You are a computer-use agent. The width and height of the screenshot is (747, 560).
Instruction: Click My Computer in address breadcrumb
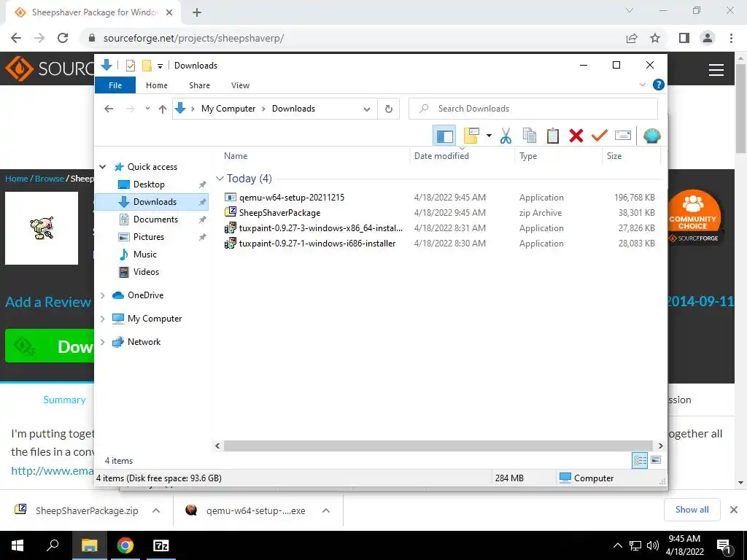click(x=228, y=109)
